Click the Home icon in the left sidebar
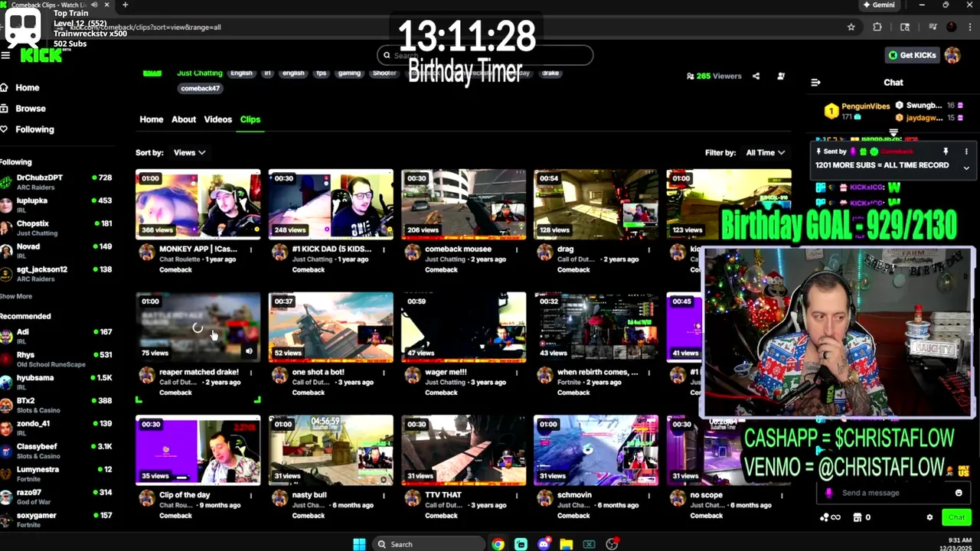 (x=4, y=87)
